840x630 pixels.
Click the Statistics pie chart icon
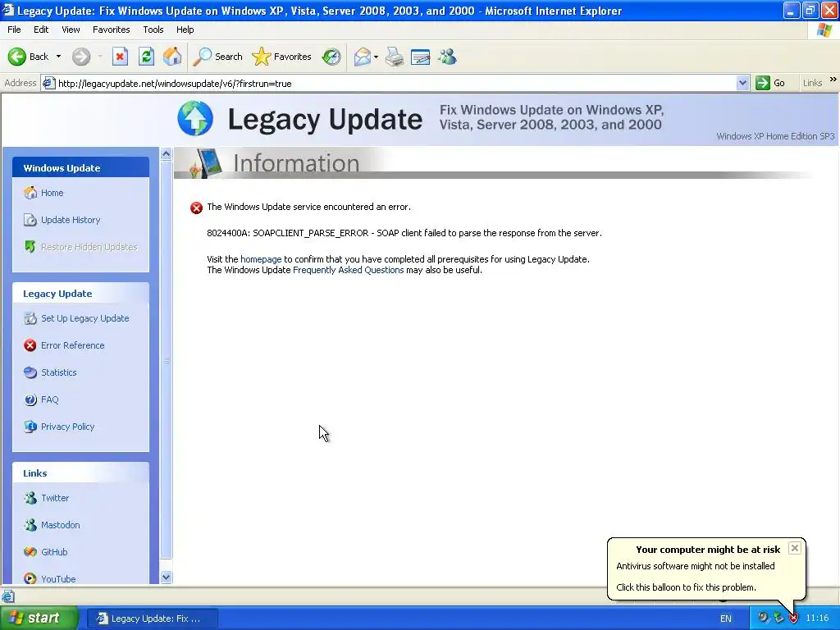pos(30,372)
